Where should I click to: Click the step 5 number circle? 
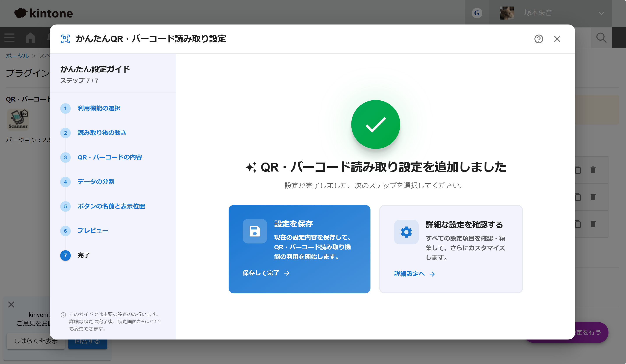coord(65,206)
